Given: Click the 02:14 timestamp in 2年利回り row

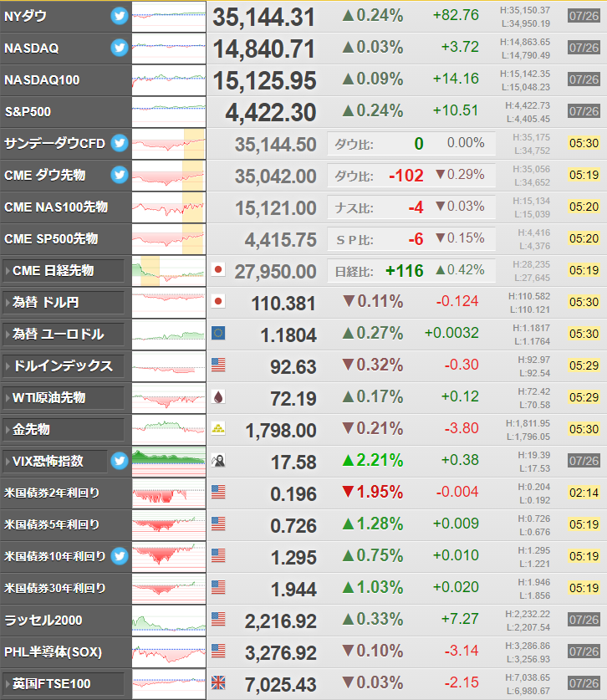Looking at the screenshot, I should pyautogui.click(x=584, y=493).
